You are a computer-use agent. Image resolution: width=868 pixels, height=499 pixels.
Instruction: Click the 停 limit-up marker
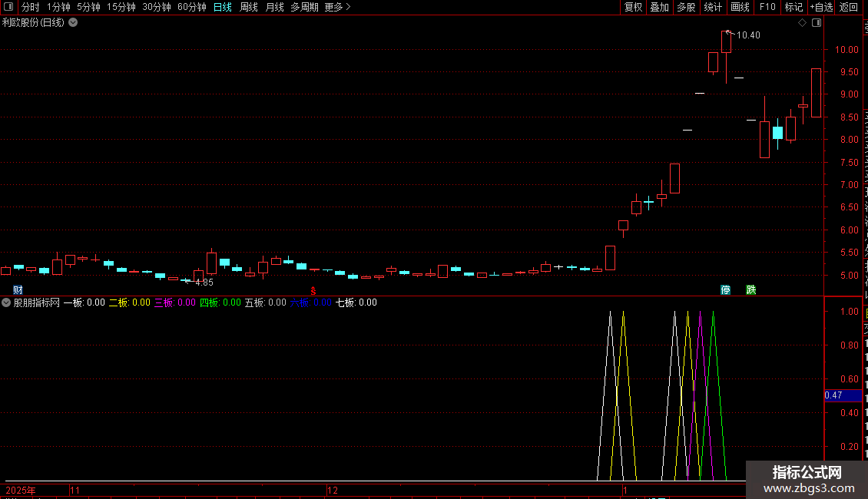[726, 290]
